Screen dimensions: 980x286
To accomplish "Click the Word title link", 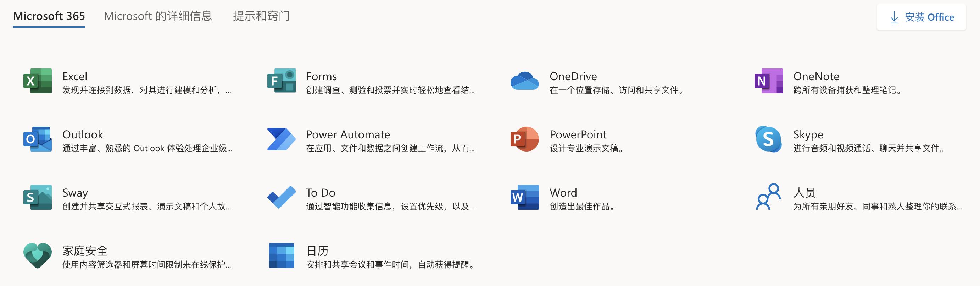I will coord(563,193).
